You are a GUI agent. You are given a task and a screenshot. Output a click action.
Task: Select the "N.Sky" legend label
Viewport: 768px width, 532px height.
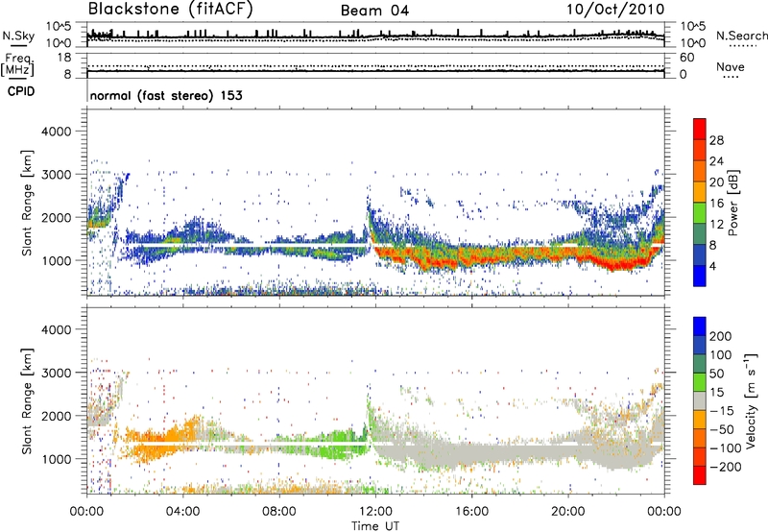tap(18, 36)
